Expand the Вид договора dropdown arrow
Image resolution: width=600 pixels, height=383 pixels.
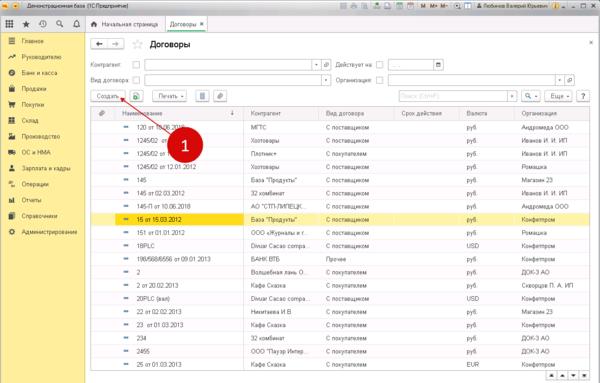[x=326, y=80]
